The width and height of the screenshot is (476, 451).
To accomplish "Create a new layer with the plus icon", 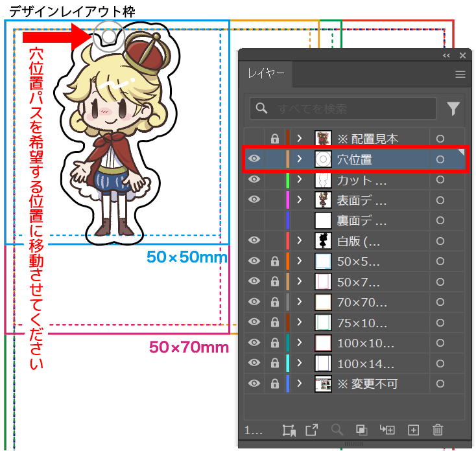I will pyautogui.click(x=414, y=430).
